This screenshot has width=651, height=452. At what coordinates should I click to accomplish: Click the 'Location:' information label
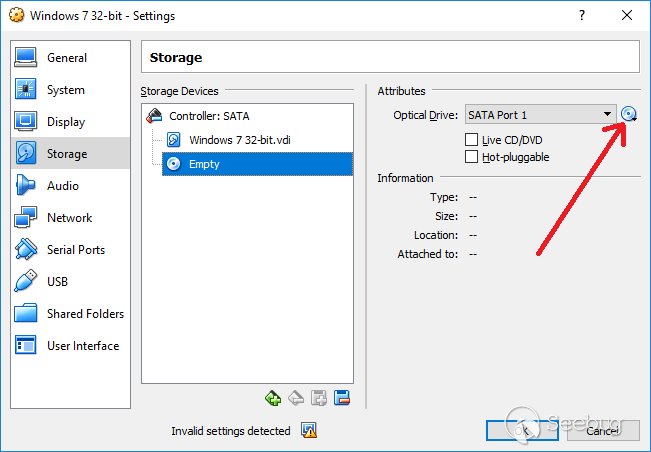click(x=436, y=235)
